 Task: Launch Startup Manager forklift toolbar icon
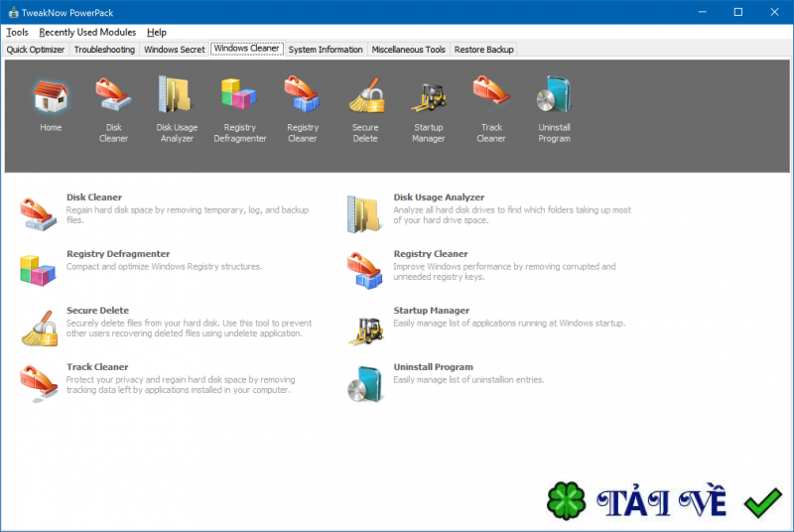coord(429,96)
